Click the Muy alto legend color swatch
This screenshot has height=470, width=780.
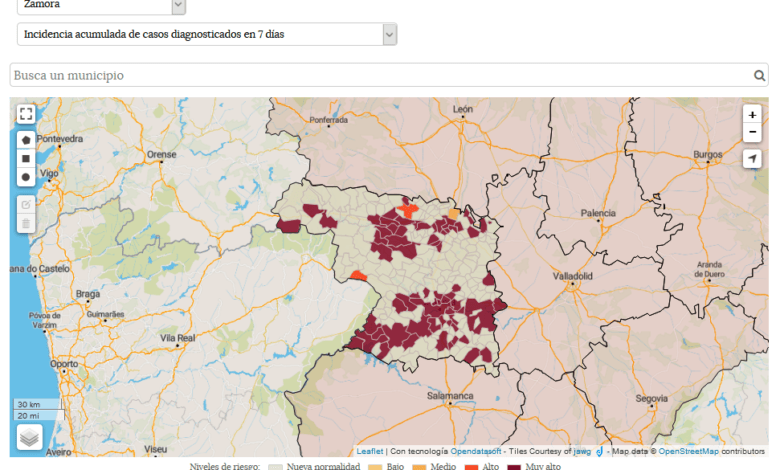(x=515, y=466)
